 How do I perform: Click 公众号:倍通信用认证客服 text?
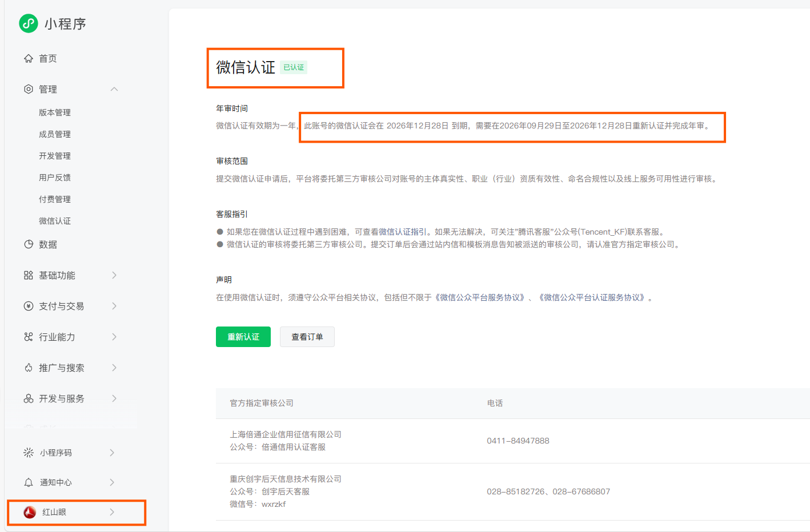278,447
